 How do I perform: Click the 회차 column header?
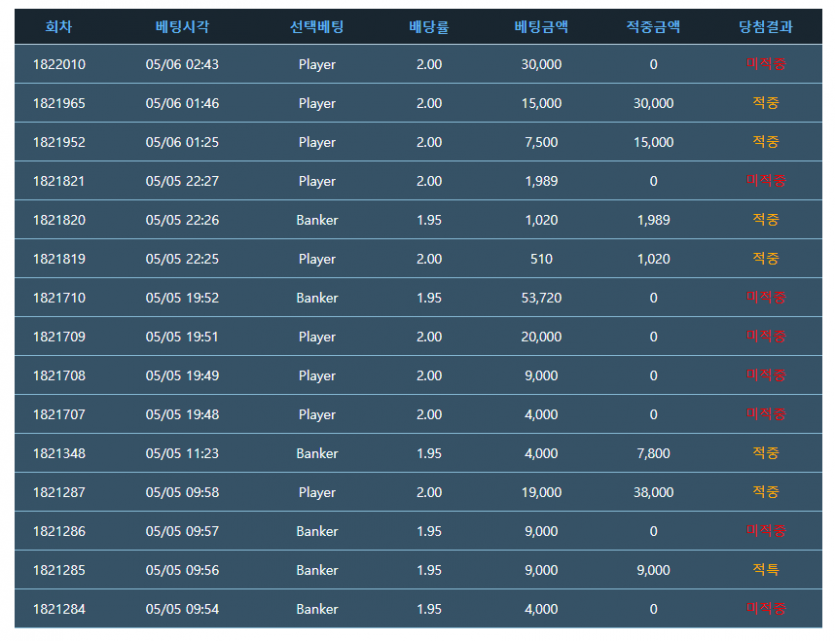click(59, 27)
